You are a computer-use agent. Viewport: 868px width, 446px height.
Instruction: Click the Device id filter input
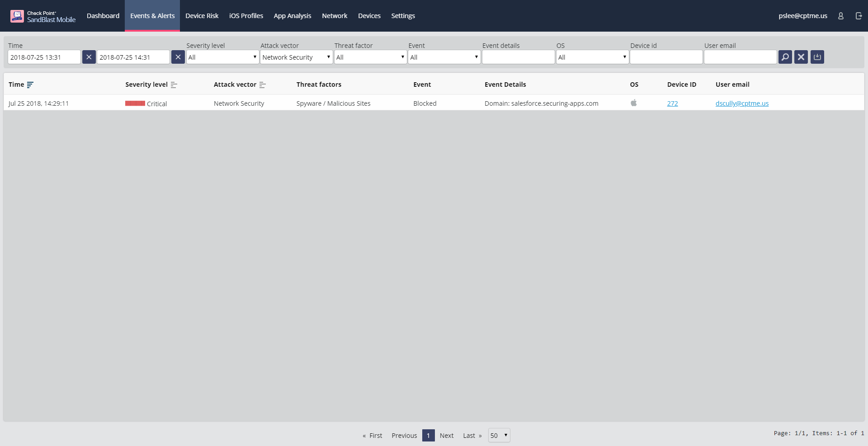(666, 57)
